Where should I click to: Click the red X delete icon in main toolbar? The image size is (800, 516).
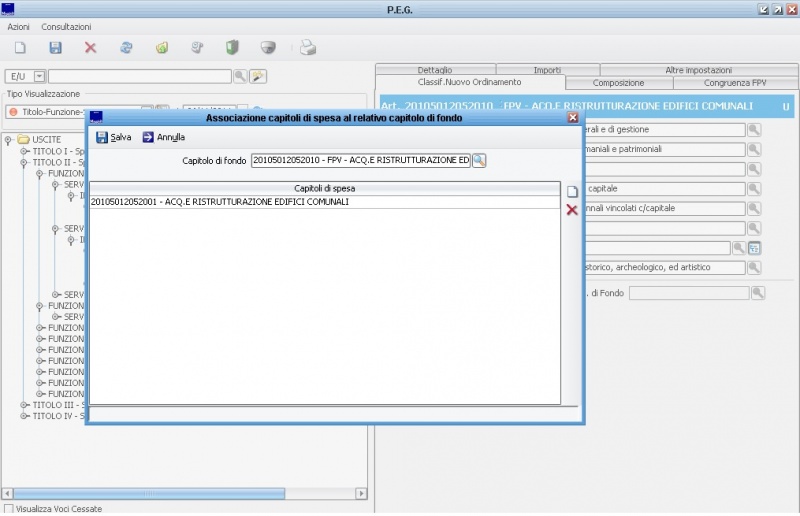[x=90, y=48]
